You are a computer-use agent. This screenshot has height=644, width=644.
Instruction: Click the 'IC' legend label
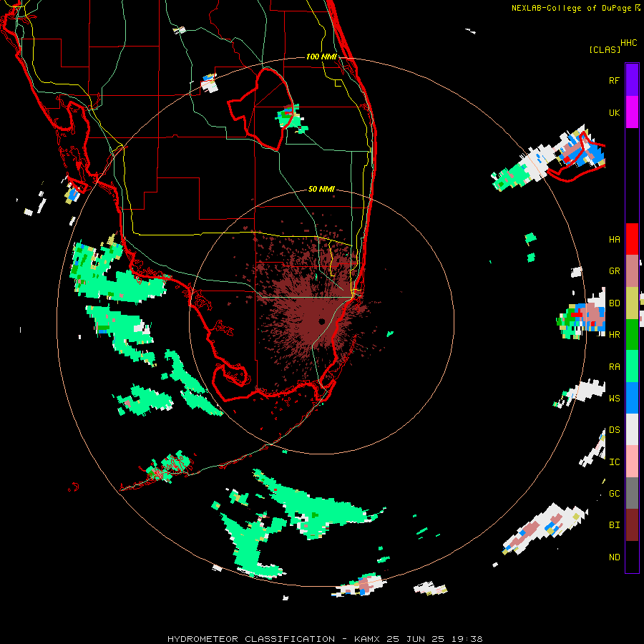[x=614, y=462]
